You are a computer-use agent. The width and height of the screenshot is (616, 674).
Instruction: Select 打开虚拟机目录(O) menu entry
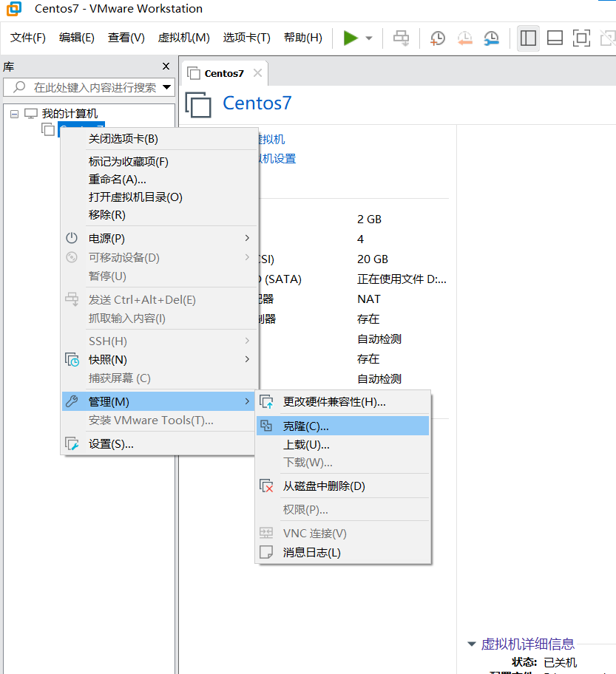coord(160,197)
